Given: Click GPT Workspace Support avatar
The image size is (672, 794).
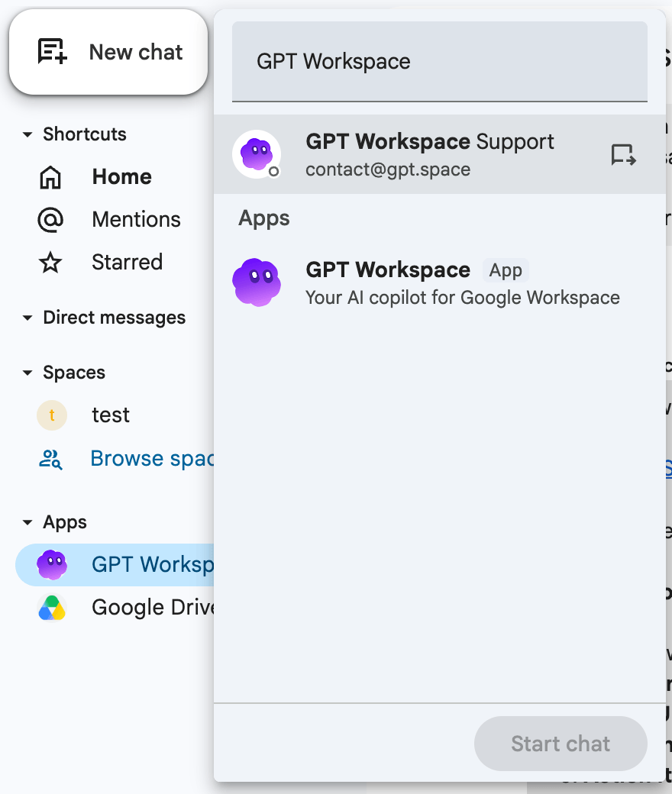Looking at the screenshot, I should click(257, 154).
